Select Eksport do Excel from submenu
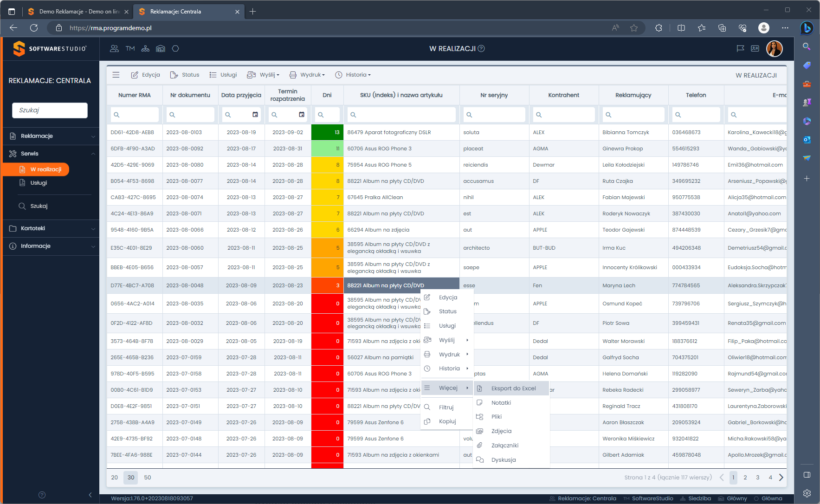Viewport: 820px width, 504px height. pyautogui.click(x=513, y=388)
